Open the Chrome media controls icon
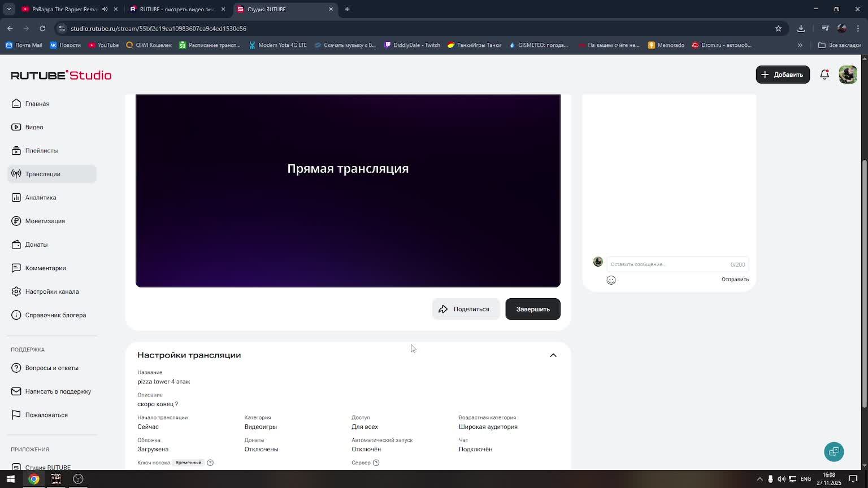868x488 pixels. click(825, 28)
